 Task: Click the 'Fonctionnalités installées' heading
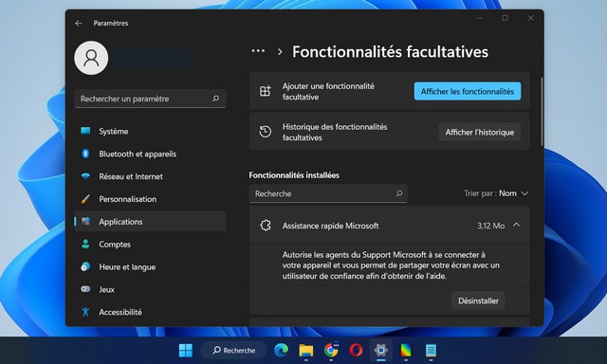pos(294,175)
